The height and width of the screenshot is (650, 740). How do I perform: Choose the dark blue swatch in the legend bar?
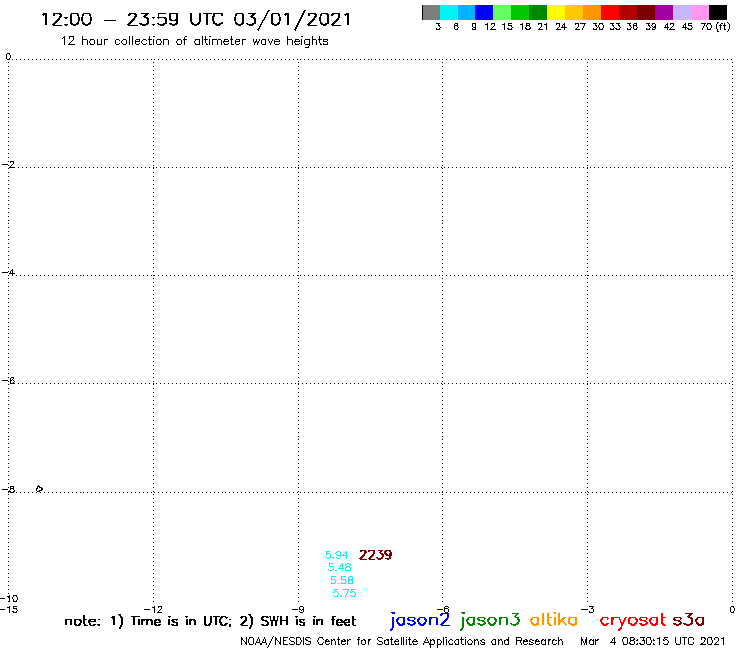click(484, 12)
